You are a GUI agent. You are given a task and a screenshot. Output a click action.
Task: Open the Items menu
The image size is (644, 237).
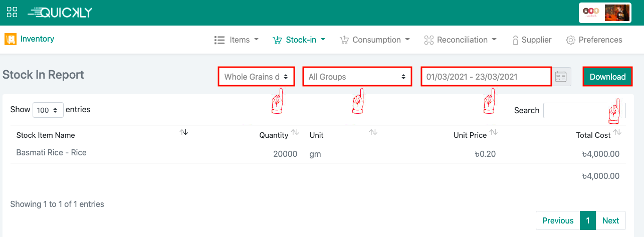pos(237,40)
